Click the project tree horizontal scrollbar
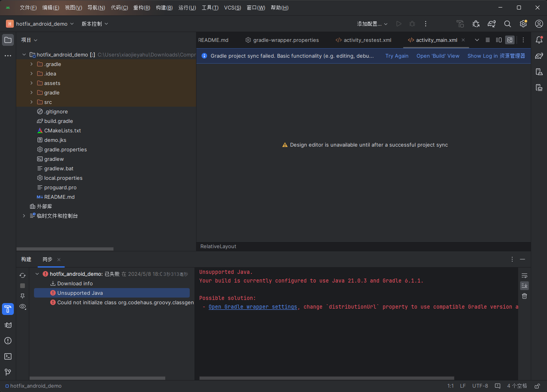The width and height of the screenshot is (547, 392). click(x=65, y=249)
